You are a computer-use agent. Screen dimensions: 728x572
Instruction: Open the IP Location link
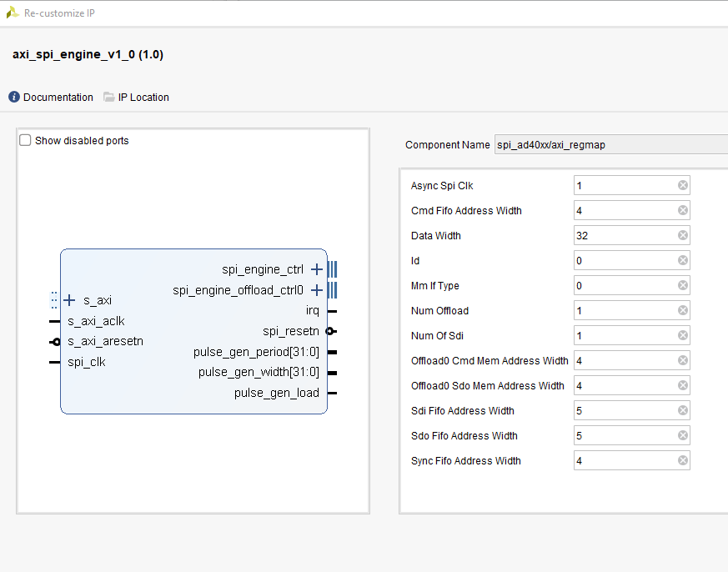143,98
